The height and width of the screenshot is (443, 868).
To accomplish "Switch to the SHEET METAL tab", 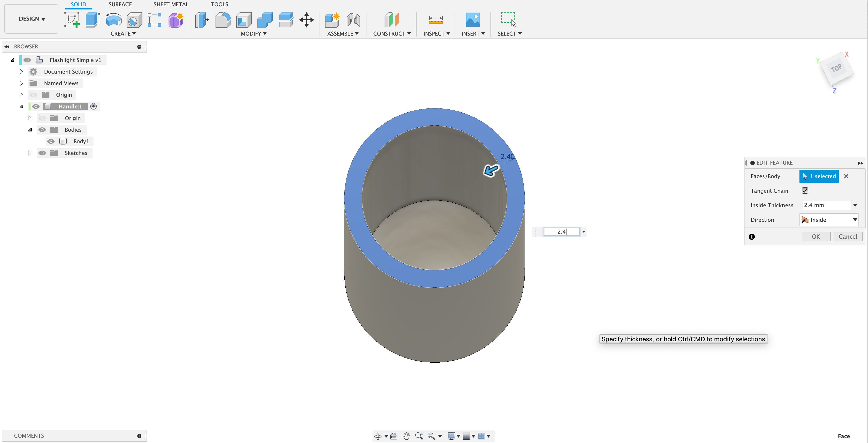I will click(171, 4).
